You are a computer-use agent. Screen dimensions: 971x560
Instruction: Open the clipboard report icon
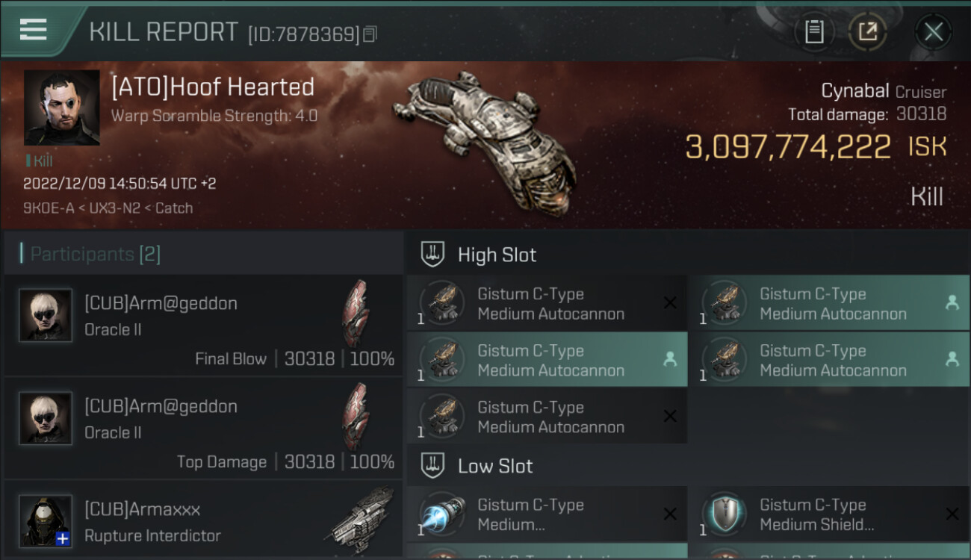tap(814, 31)
